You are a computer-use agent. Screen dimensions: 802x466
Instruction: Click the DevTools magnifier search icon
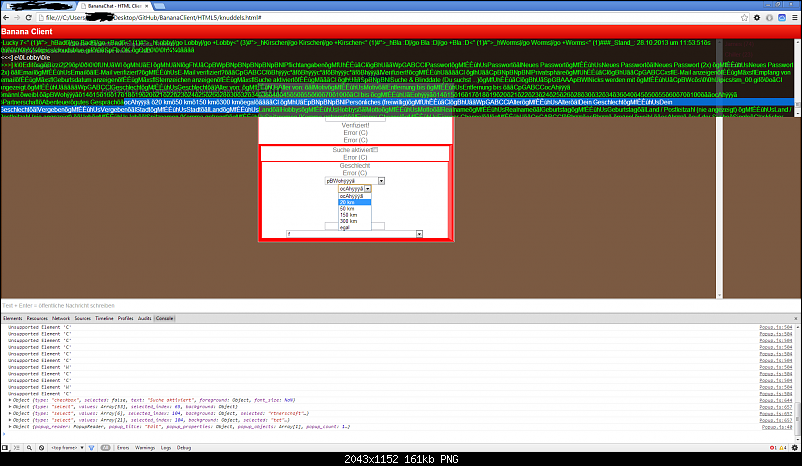[x=29, y=448]
